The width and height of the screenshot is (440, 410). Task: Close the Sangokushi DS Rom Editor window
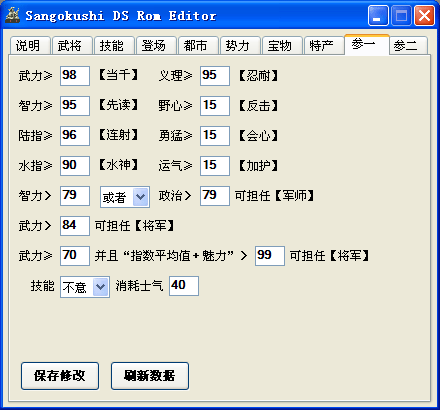click(424, 16)
